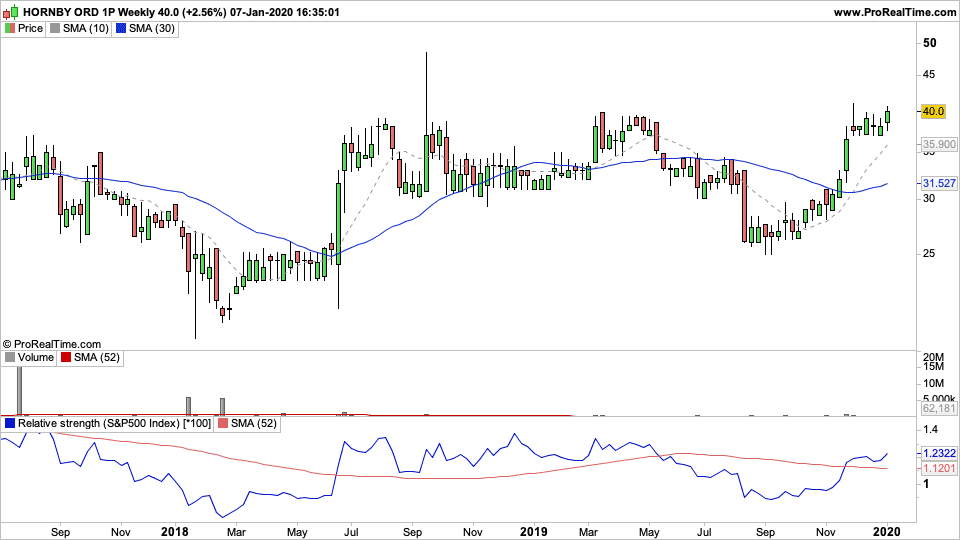Click the 1.2322 relative strength value
The image size is (960, 540).
(939, 453)
